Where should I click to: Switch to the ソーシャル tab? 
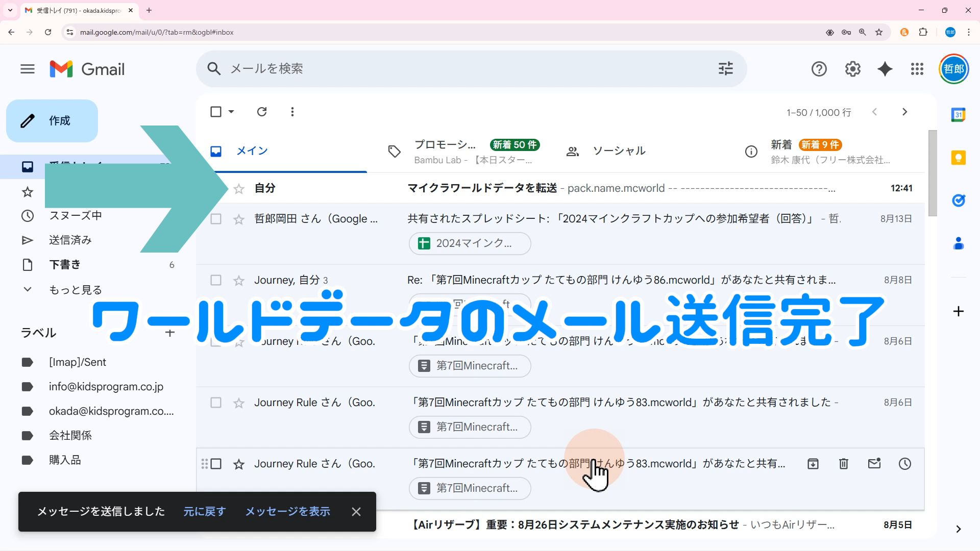(x=619, y=151)
